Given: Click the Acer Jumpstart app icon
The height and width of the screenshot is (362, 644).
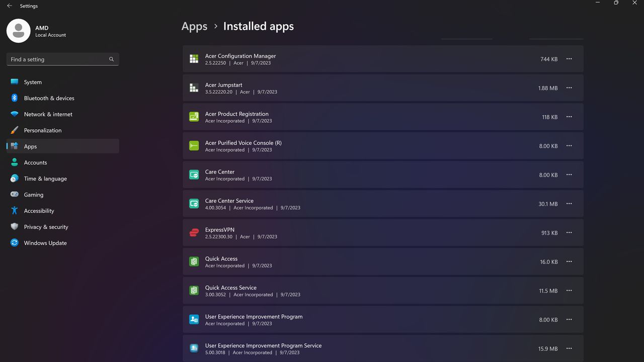Looking at the screenshot, I should pyautogui.click(x=194, y=88).
